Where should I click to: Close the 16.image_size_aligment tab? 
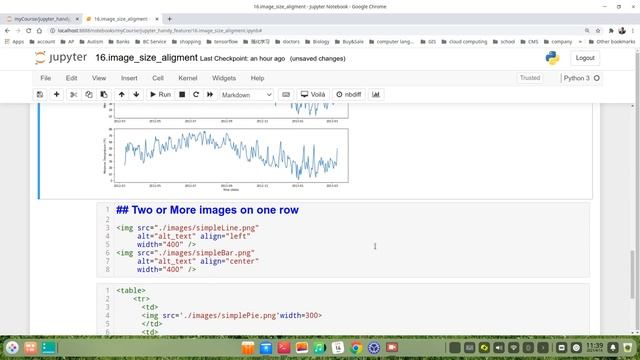157,19
